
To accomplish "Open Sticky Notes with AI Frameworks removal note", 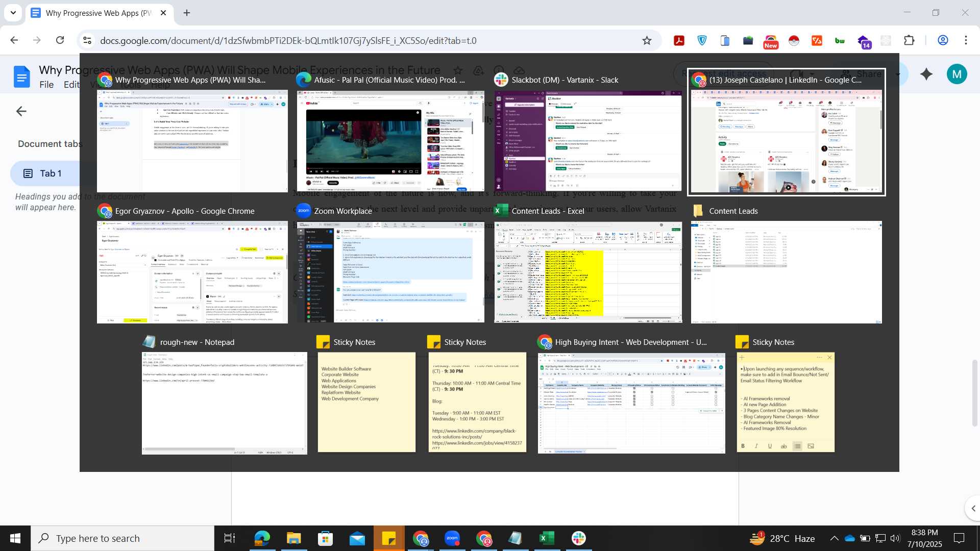I will pos(786,402).
